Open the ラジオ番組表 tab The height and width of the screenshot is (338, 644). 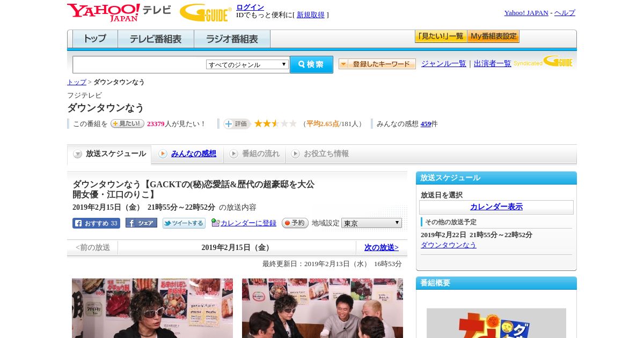coord(232,39)
